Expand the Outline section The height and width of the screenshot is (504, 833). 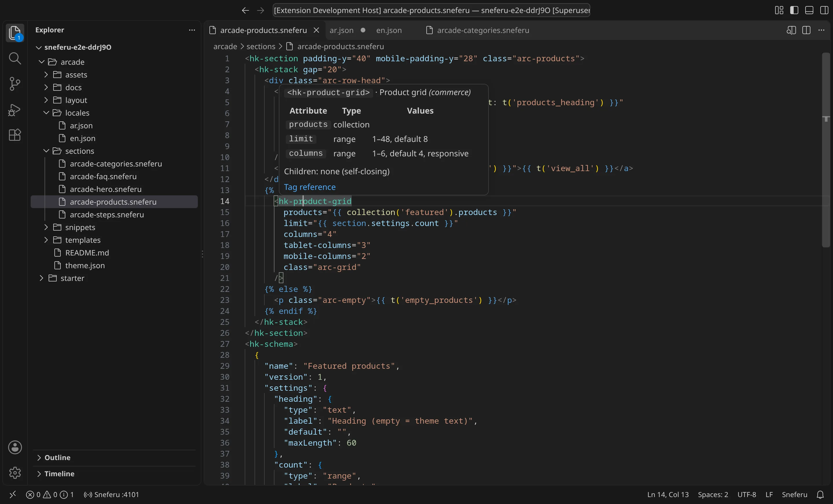pyautogui.click(x=114, y=457)
